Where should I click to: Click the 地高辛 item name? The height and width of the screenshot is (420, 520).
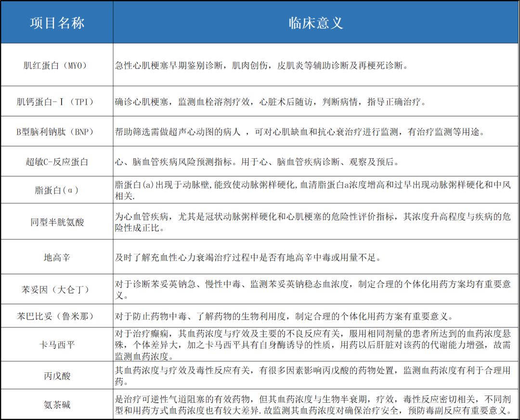57,257
